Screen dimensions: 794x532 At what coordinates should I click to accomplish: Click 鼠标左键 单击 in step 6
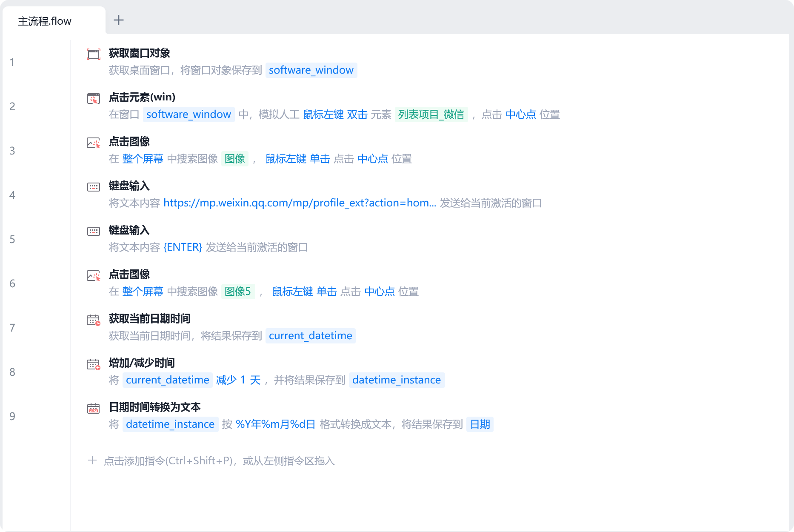click(305, 292)
